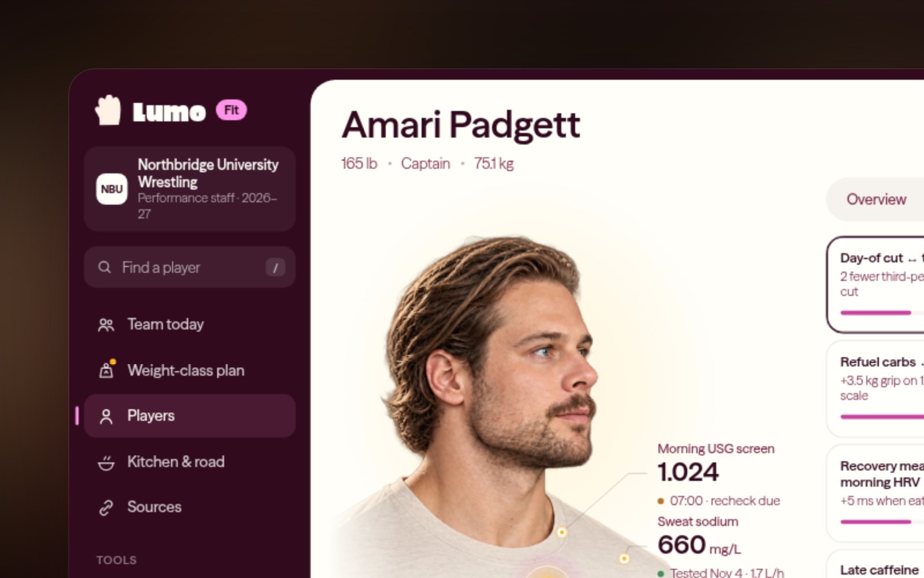Click the Sources link icon

pos(106,507)
